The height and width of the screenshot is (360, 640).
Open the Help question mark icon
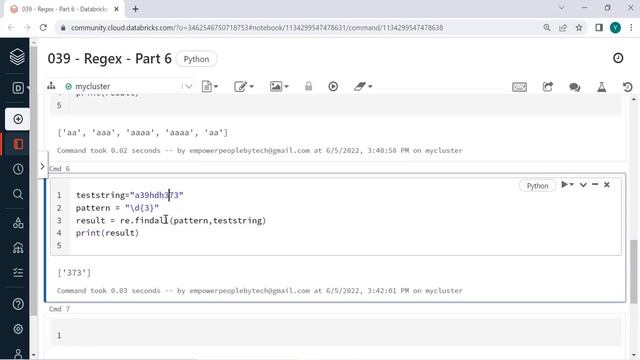18,304
